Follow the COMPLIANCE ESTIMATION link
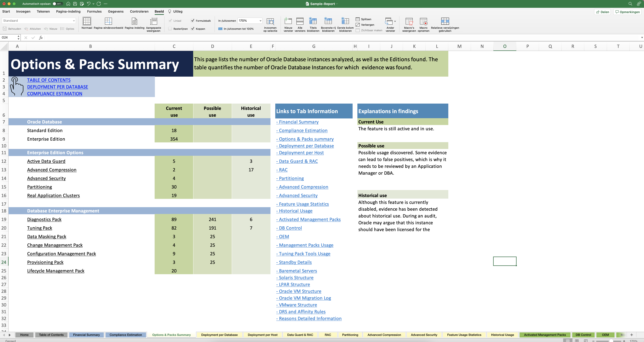The image size is (644, 342). tap(55, 94)
